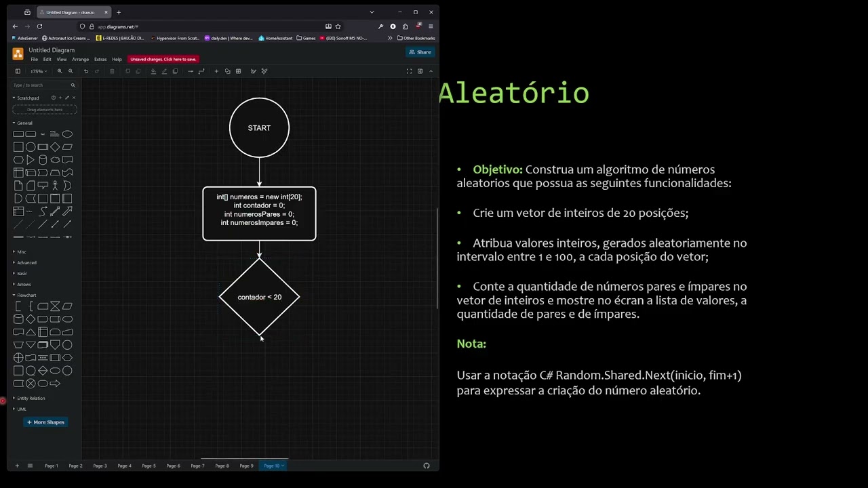Open the Extras menu
Screen dimensions: 868x488
coord(100,60)
